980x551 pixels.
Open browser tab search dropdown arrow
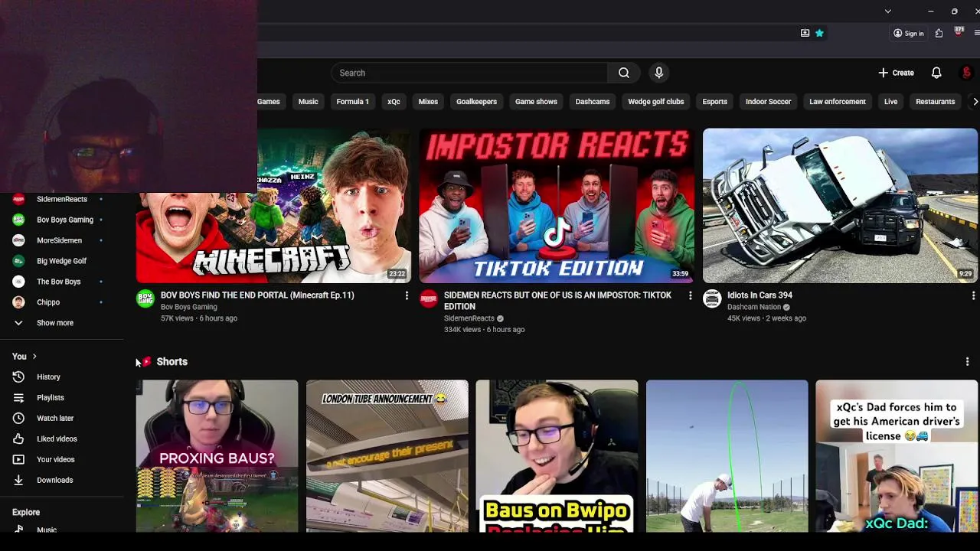887,11
